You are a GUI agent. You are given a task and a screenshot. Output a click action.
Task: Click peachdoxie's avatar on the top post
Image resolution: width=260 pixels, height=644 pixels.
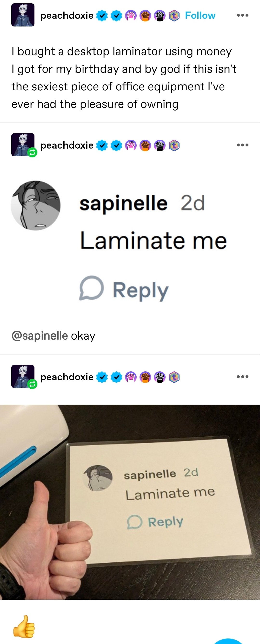(23, 15)
